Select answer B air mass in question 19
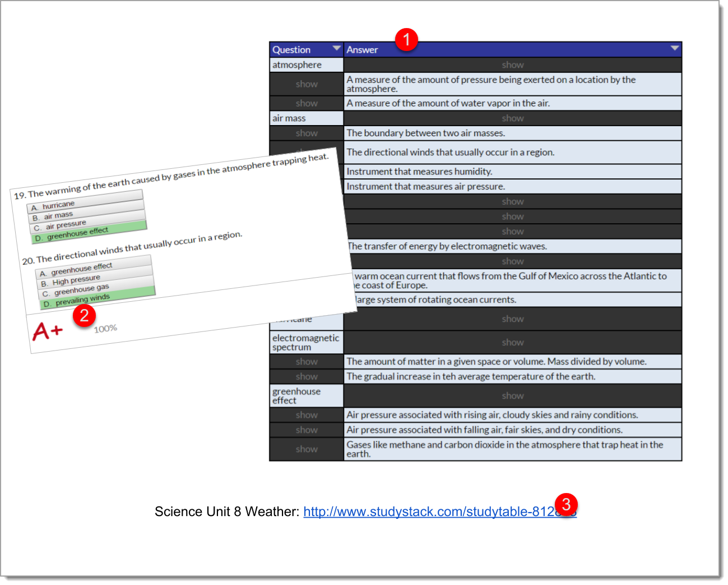Image resolution: width=728 pixels, height=585 pixels. 86,212
